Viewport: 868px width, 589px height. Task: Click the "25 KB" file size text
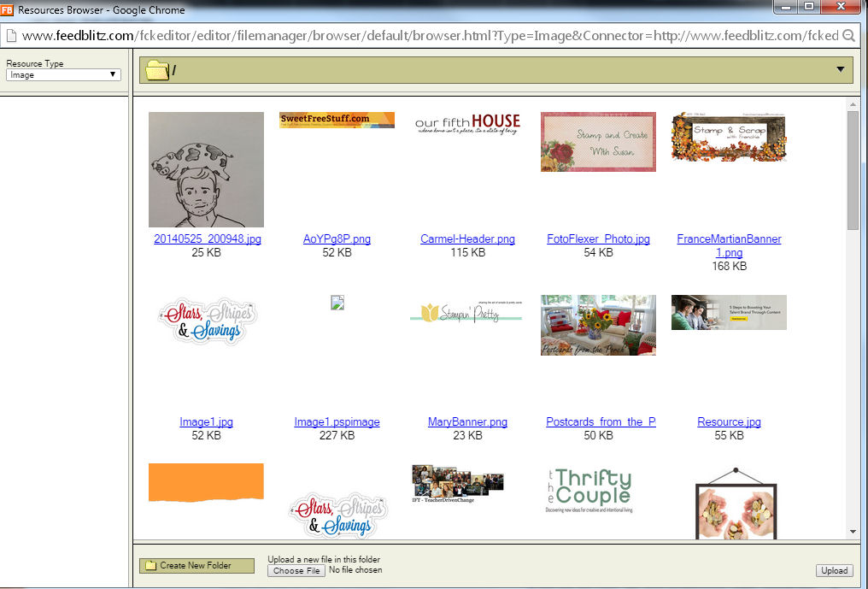pyautogui.click(x=206, y=253)
